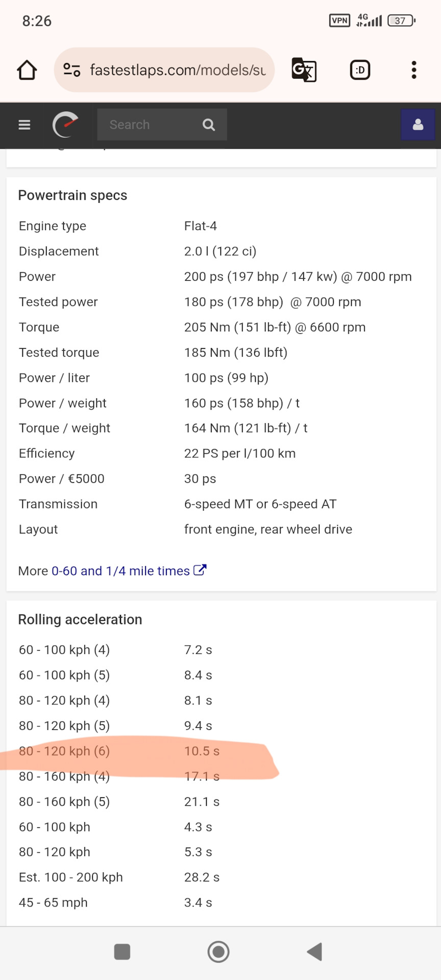Open the site info icon in address bar
The height and width of the screenshot is (980, 441).
coord(72,70)
